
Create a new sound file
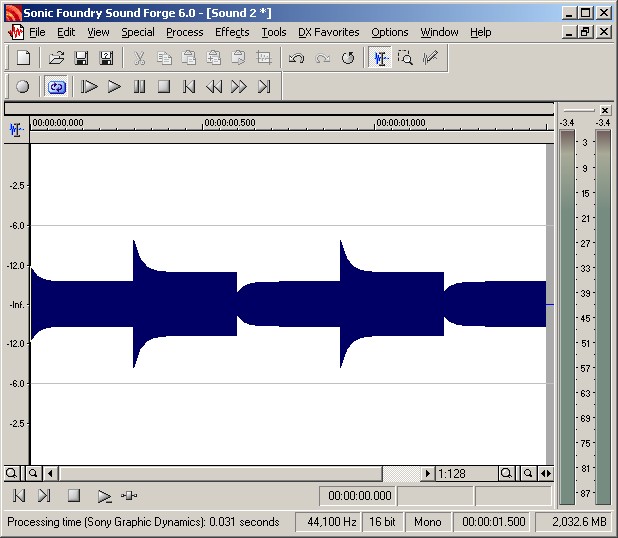tap(24, 58)
